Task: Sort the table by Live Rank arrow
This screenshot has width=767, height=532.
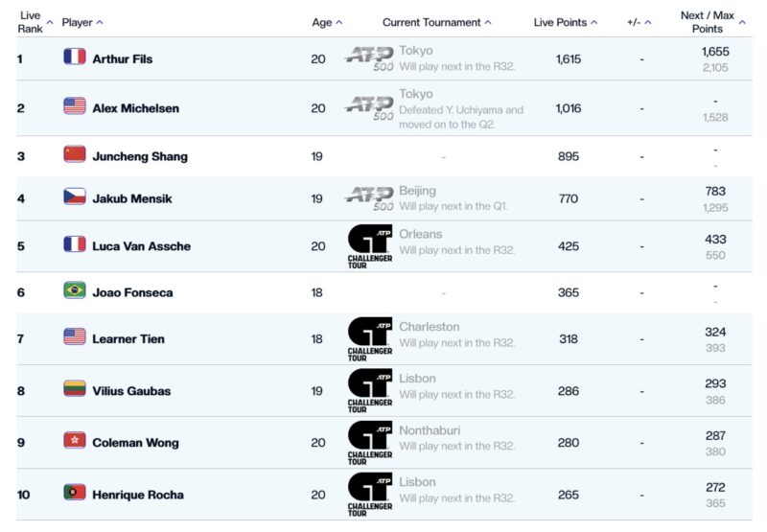Action: (x=50, y=22)
